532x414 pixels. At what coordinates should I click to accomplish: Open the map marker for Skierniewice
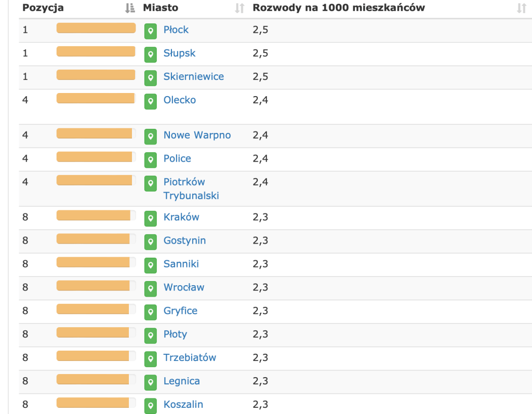[150, 77]
